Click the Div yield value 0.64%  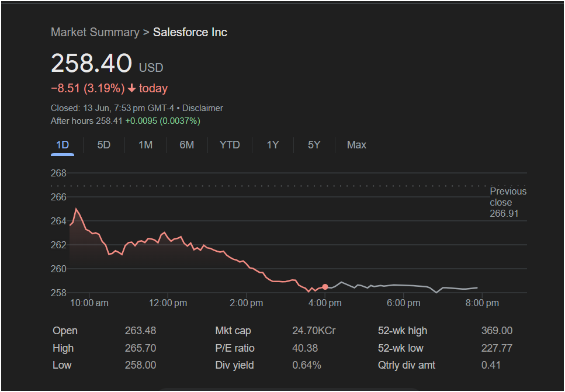point(306,365)
